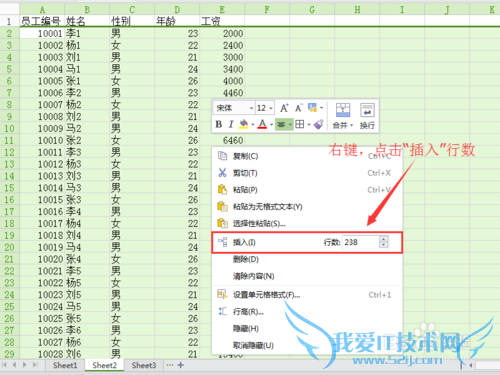The width and height of the screenshot is (500, 375).
Task: Click cell containing 10001
Action: pyautogui.click(x=42, y=33)
